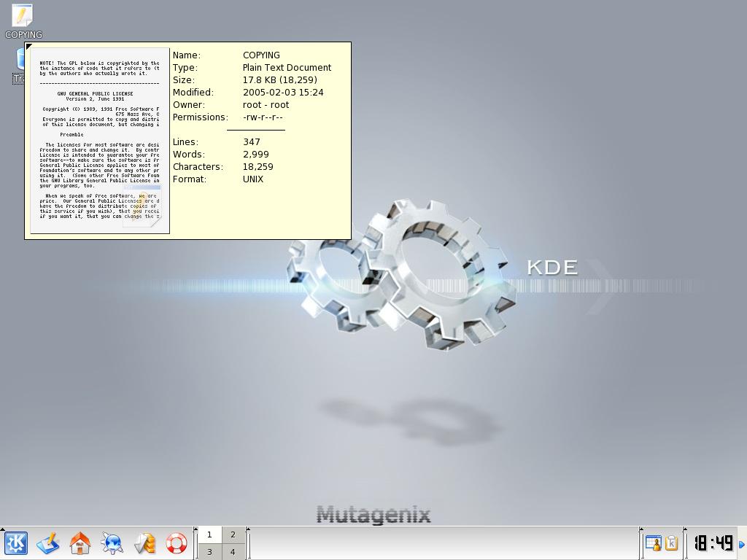Launch Konqueror web browser globe icon
This screenshot has height=560, width=747.
112,542
